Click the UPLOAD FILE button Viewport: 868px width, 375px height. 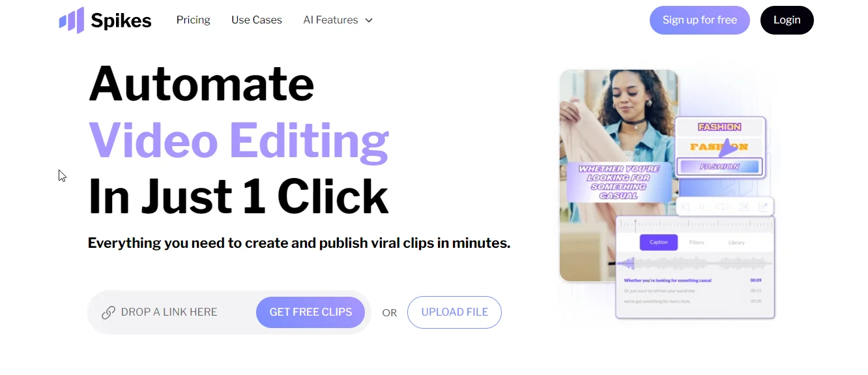455,312
